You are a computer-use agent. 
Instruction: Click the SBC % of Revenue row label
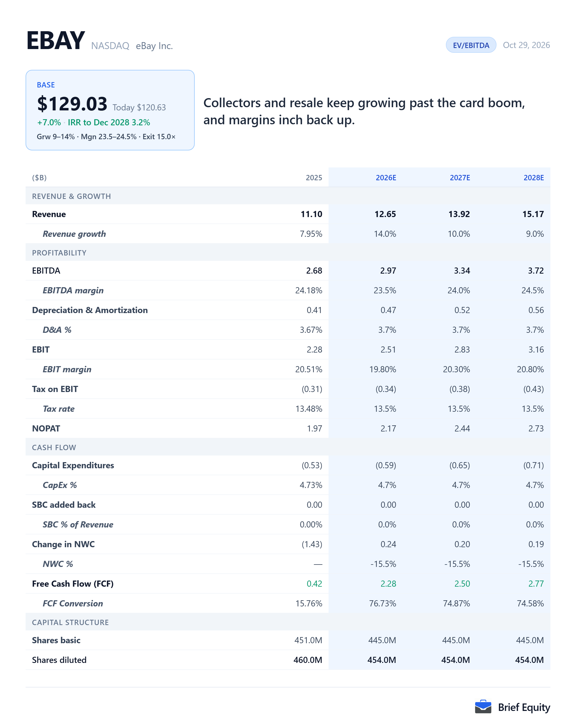pos(78,525)
